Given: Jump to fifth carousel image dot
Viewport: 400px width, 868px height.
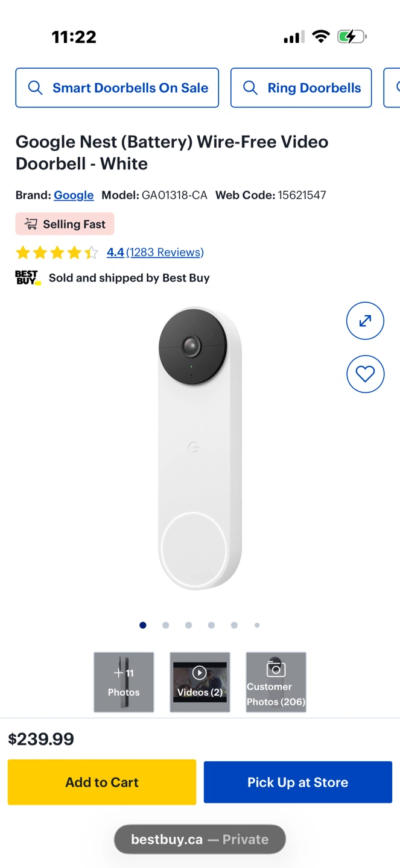Looking at the screenshot, I should coord(234,625).
